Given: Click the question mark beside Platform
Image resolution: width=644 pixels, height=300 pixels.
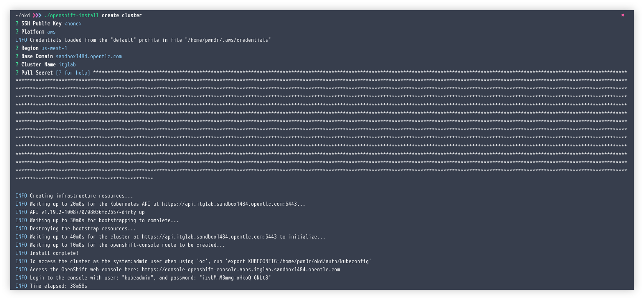Looking at the screenshot, I should point(17,32).
